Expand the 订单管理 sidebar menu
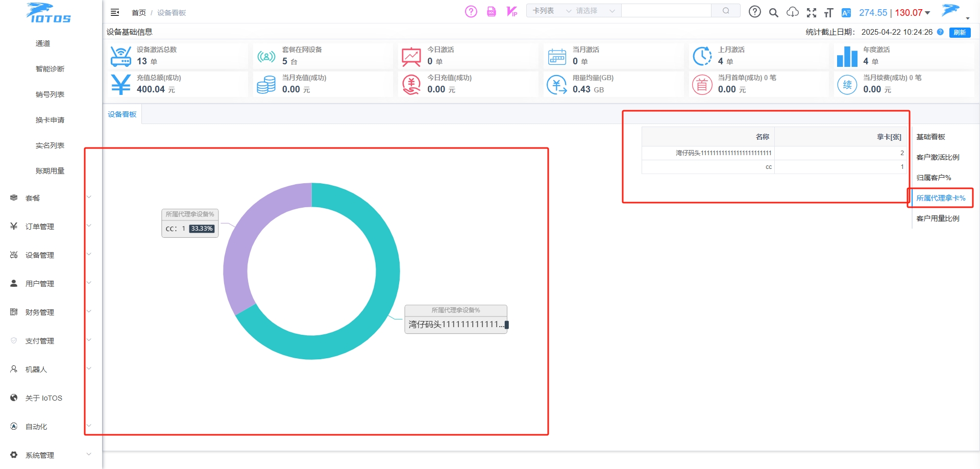 [51, 226]
